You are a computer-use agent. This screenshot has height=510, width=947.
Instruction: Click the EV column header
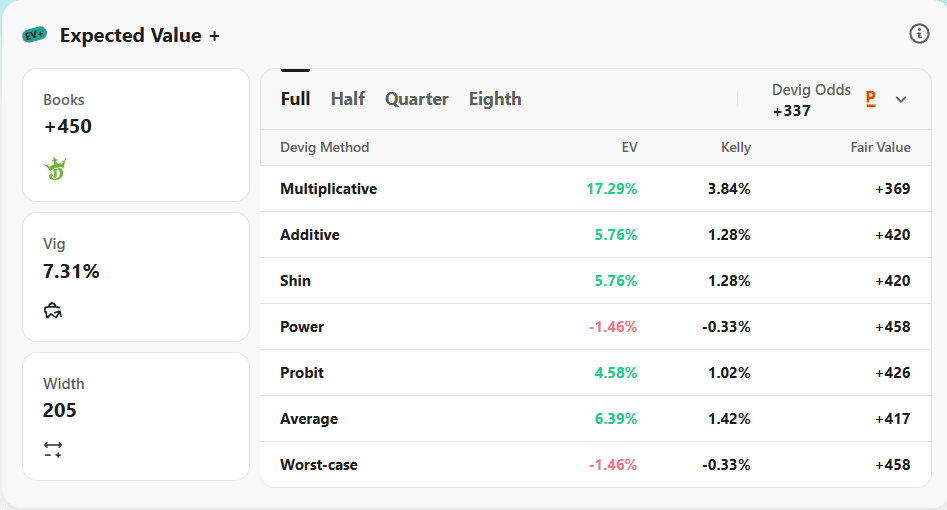(629, 147)
